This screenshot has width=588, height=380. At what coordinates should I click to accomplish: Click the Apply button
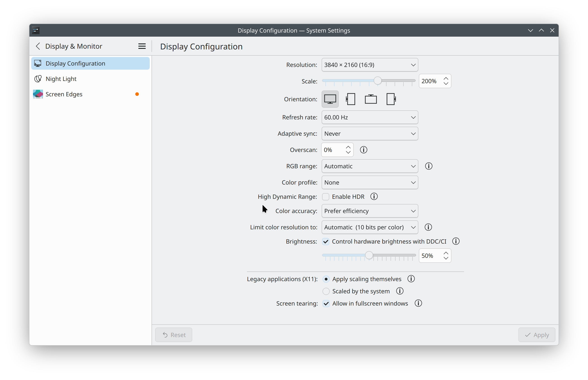[536, 335]
